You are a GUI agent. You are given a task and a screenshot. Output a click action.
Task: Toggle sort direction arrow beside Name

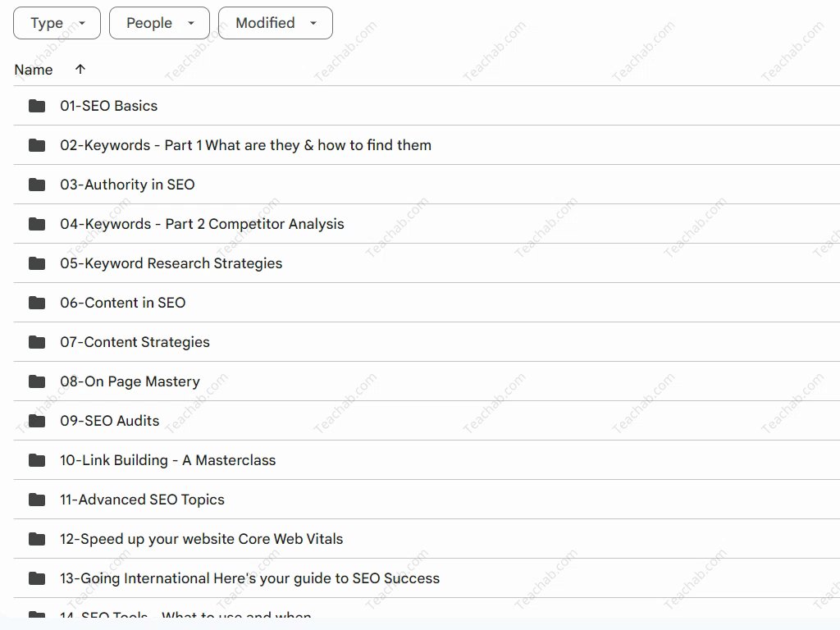click(80, 69)
